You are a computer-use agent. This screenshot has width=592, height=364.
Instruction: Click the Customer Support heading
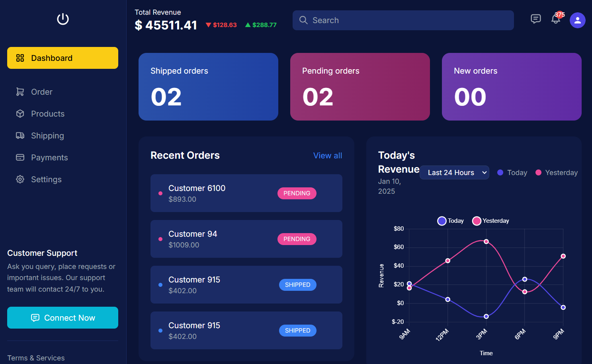(x=42, y=253)
